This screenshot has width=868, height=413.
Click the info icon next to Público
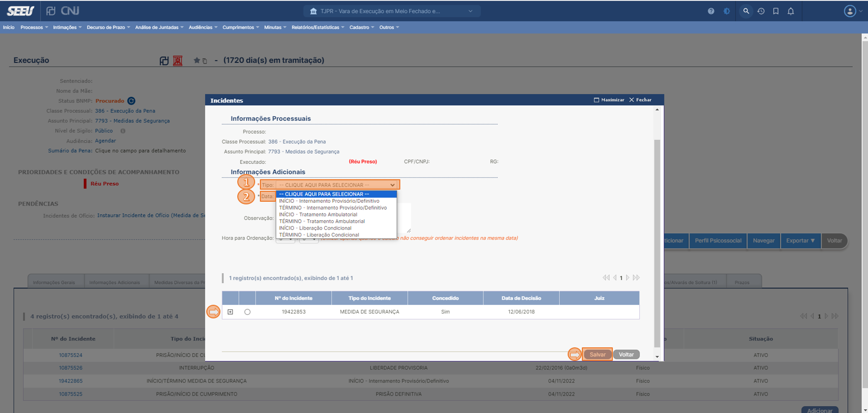pos(123,131)
